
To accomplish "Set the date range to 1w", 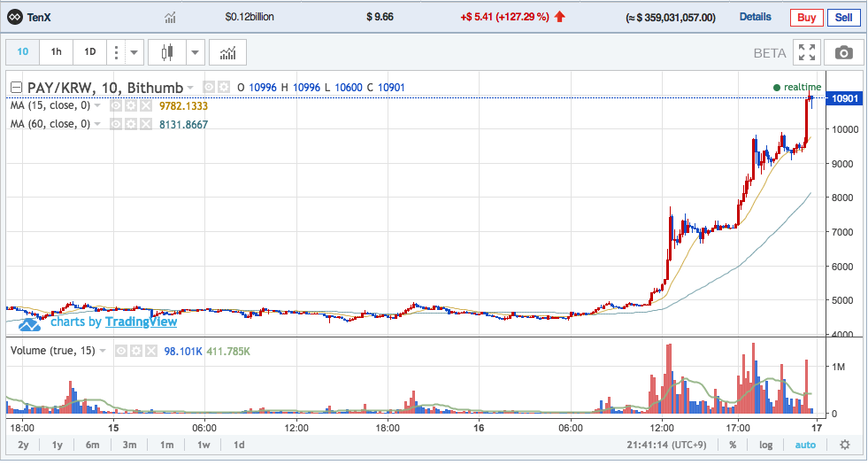I will 204,445.
